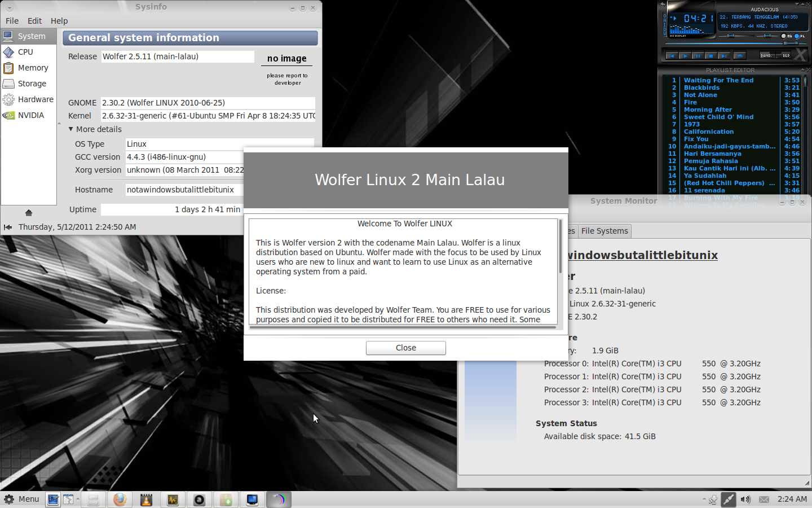The height and width of the screenshot is (508, 812).
Task: Select playlist track Not Alone
Action: 700,95
